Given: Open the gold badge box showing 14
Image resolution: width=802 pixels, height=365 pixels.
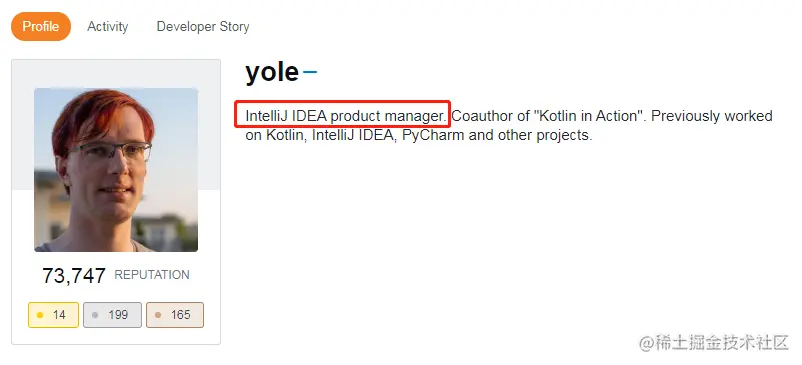Looking at the screenshot, I should pos(53,315).
